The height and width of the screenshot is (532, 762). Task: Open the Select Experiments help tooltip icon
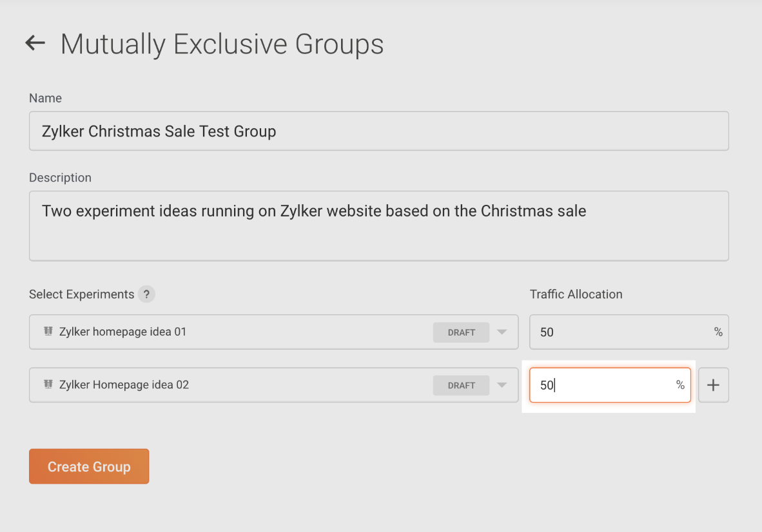147,294
